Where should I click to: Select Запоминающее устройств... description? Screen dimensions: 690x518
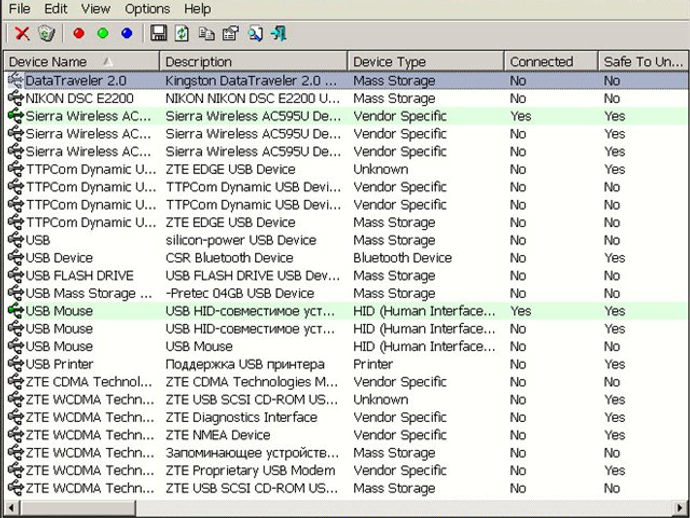pos(252,453)
